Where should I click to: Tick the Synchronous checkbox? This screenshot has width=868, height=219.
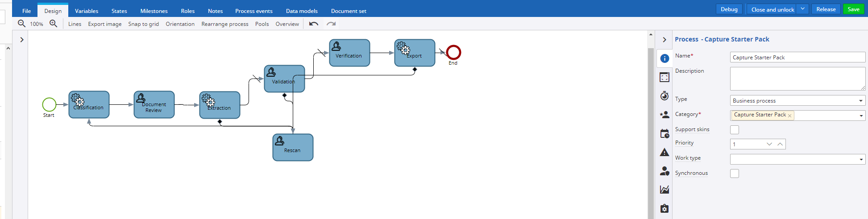tap(735, 174)
